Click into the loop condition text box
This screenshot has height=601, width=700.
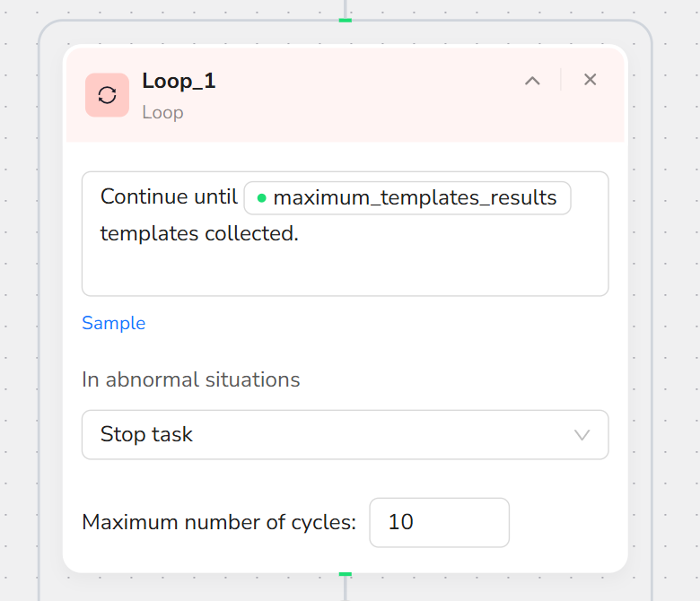[346, 234]
